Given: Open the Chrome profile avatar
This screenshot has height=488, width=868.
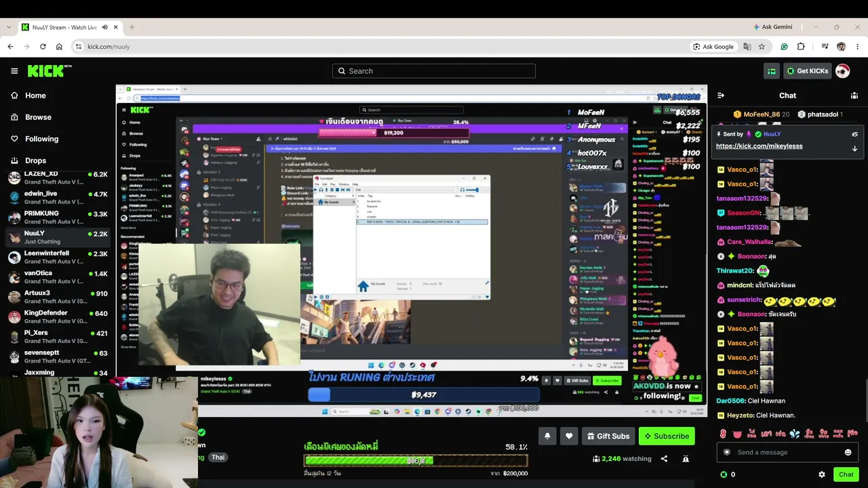Looking at the screenshot, I should 841,46.
